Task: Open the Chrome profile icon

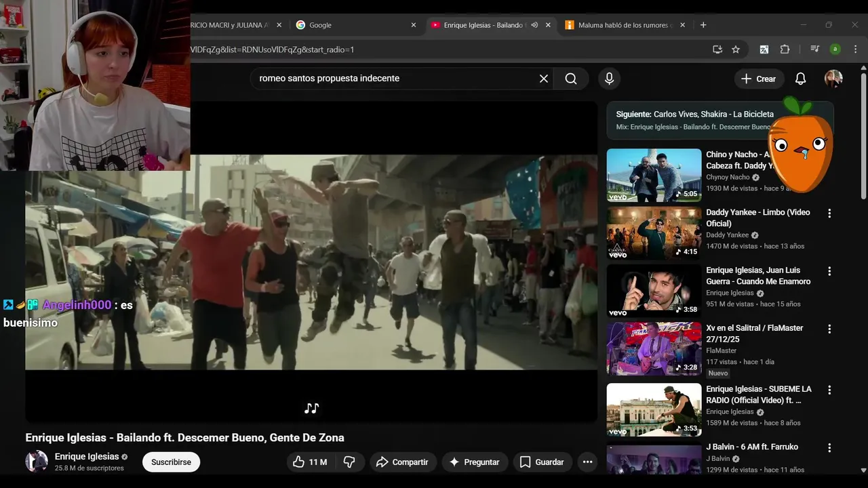Action: (x=835, y=49)
